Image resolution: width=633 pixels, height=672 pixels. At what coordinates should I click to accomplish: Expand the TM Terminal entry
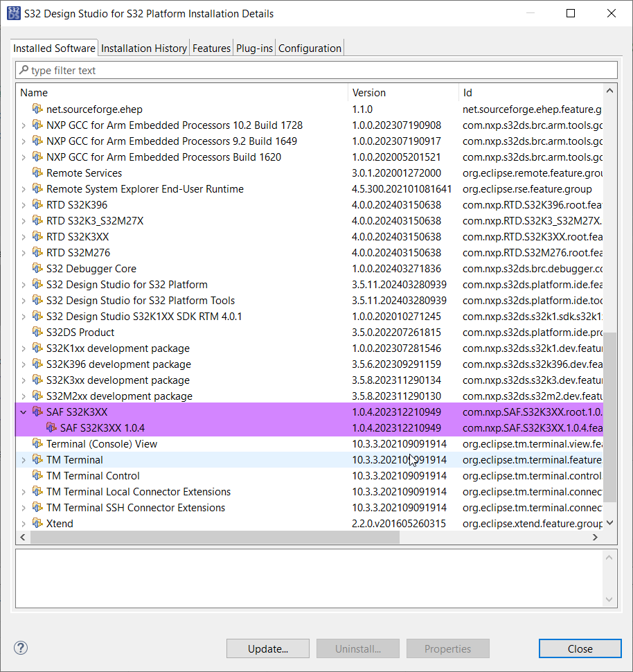pos(23,459)
